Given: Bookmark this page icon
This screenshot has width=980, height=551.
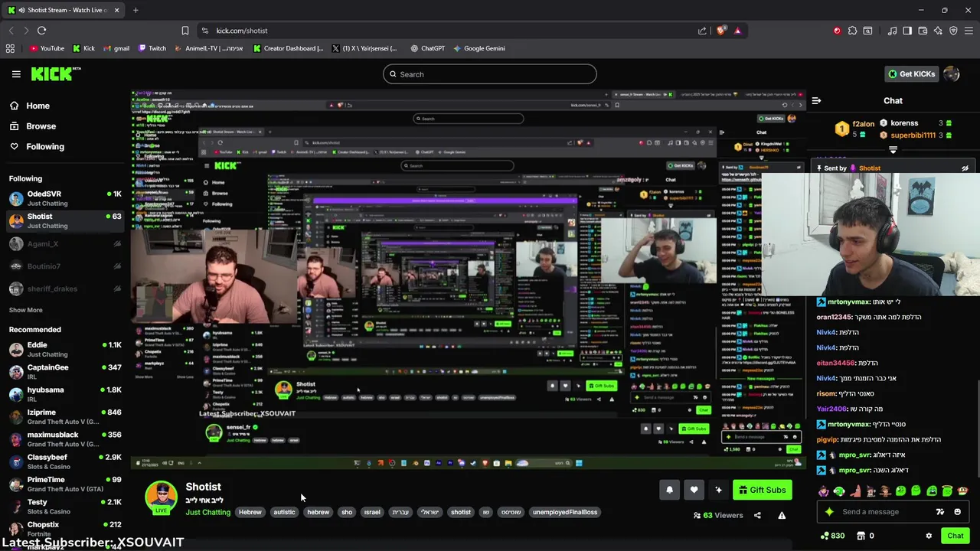Looking at the screenshot, I should [185, 31].
